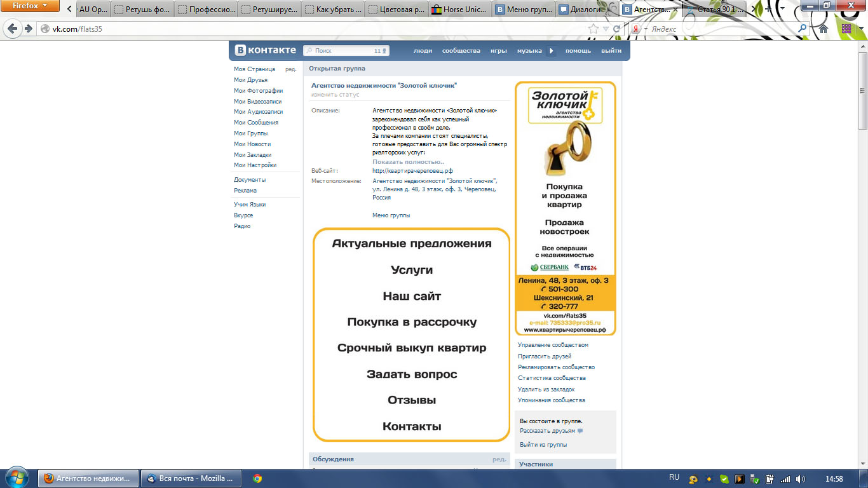
Task: Click the speaker volume icon in the tray
Action: coord(799,478)
